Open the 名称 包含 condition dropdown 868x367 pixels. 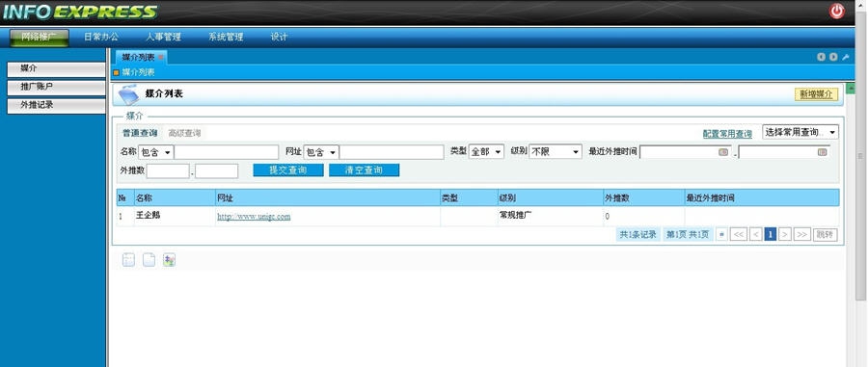(155, 152)
